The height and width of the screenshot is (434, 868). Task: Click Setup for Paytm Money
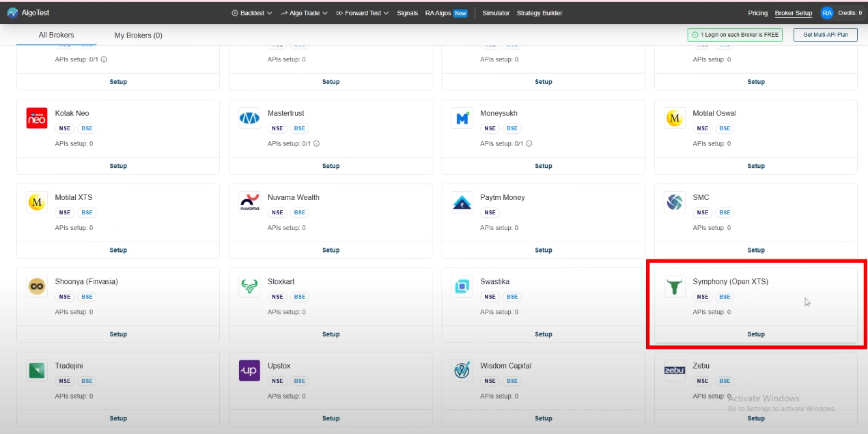[544, 250]
